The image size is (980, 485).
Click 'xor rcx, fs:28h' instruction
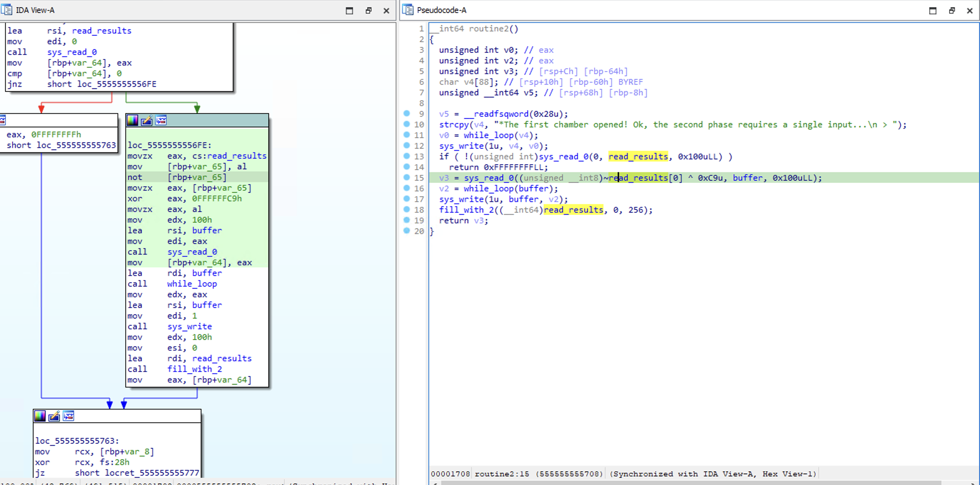point(82,462)
